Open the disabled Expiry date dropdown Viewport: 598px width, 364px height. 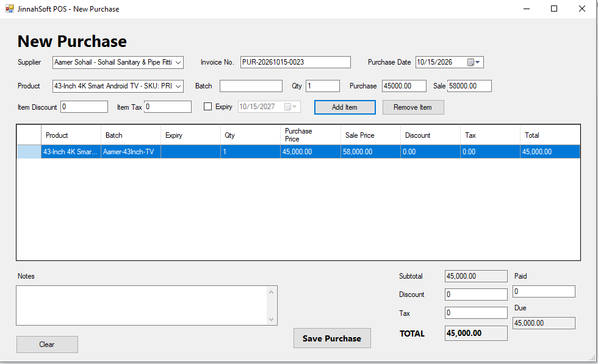pos(291,107)
